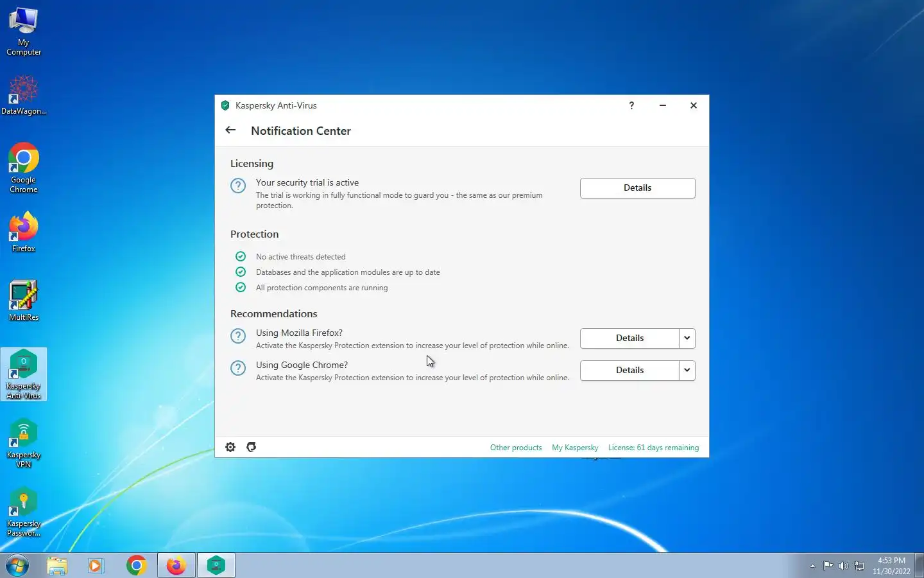924x578 pixels.
Task: Select the My Computer desktop icon
Action: pyautogui.click(x=24, y=31)
